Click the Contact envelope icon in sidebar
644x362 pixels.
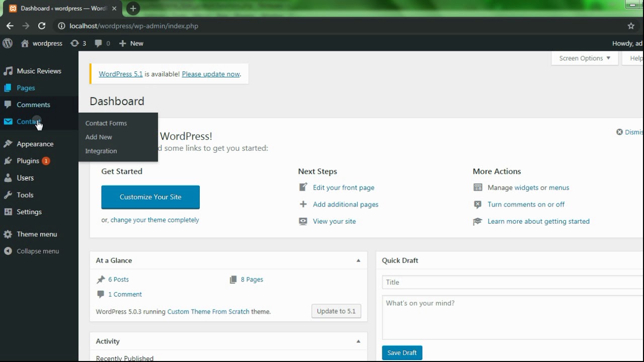(x=8, y=122)
